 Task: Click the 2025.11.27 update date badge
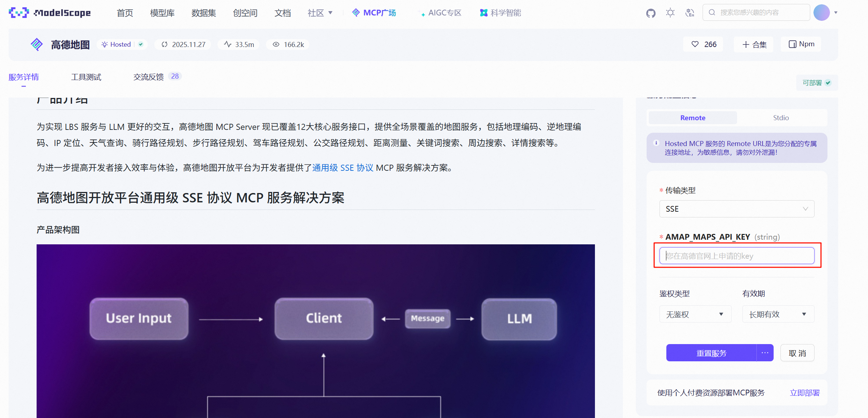[183, 44]
